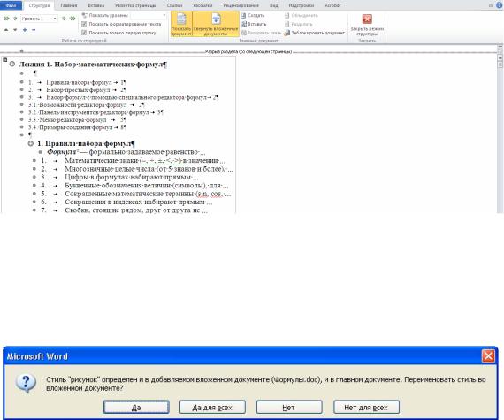Screen dimensions: 504x420
Task: Minimize the ribbon caret icon
Action: point(491,5)
